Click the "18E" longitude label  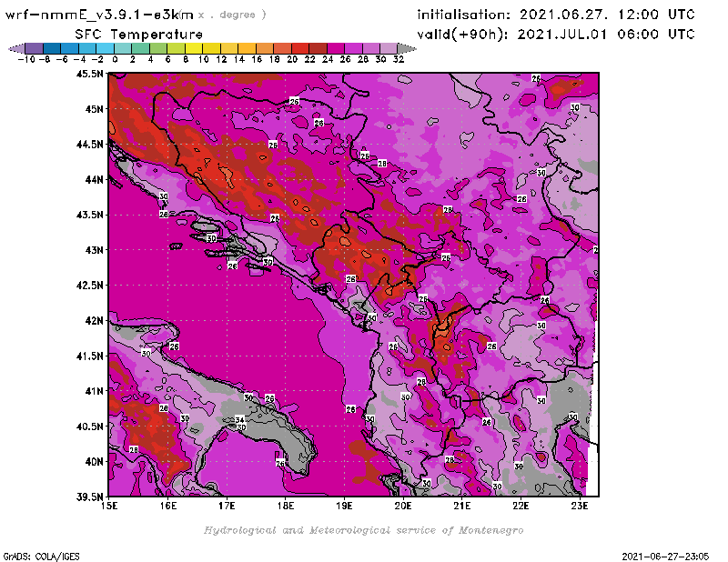[x=286, y=506]
